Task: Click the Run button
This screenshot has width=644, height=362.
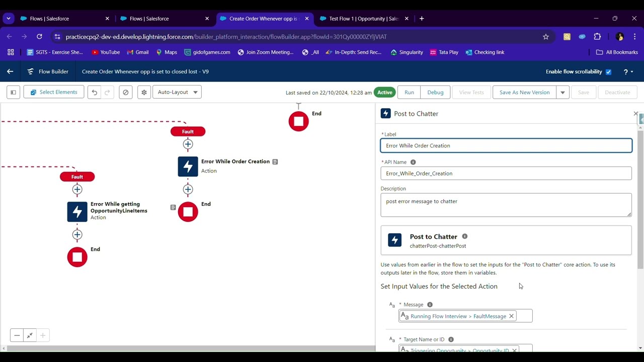Action: [x=409, y=93]
